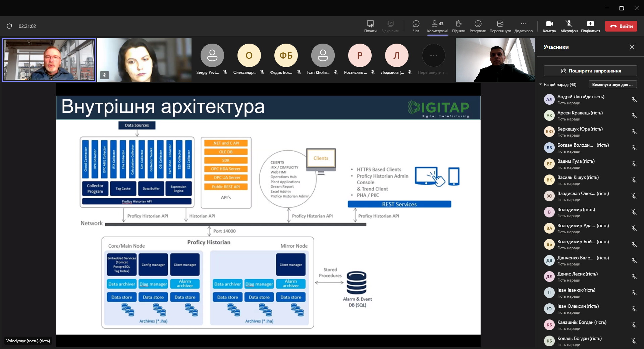Click the shield security icon near timer
The image size is (644, 349).
pyautogui.click(x=9, y=26)
